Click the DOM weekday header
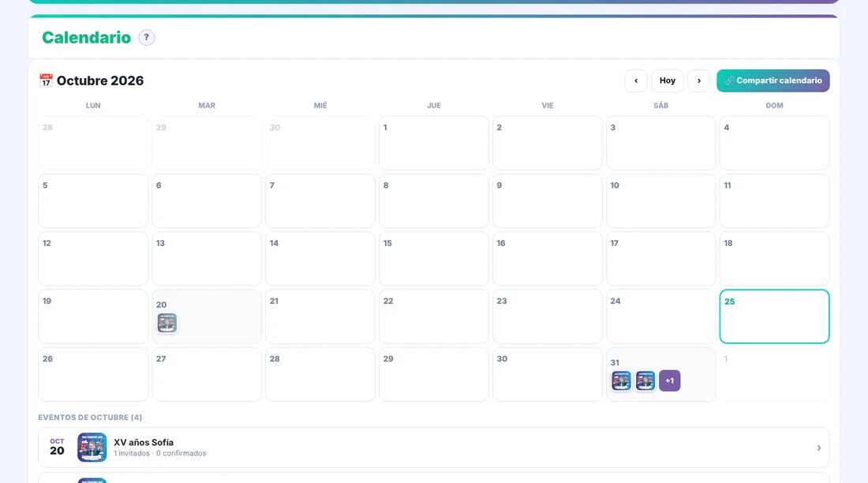868x483 pixels. 774,105
